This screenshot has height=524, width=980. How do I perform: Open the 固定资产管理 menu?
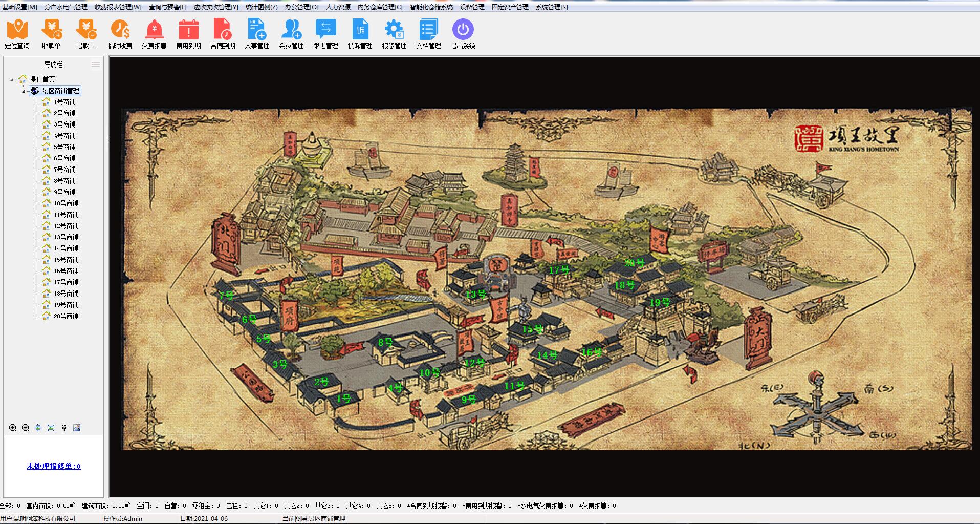510,7
